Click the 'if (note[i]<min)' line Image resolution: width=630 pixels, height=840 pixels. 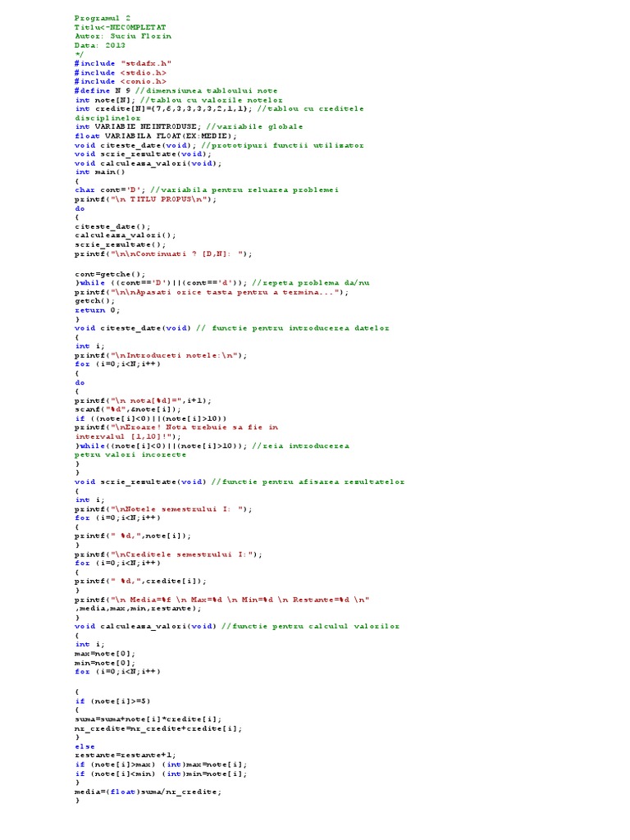click(x=161, y=774)
